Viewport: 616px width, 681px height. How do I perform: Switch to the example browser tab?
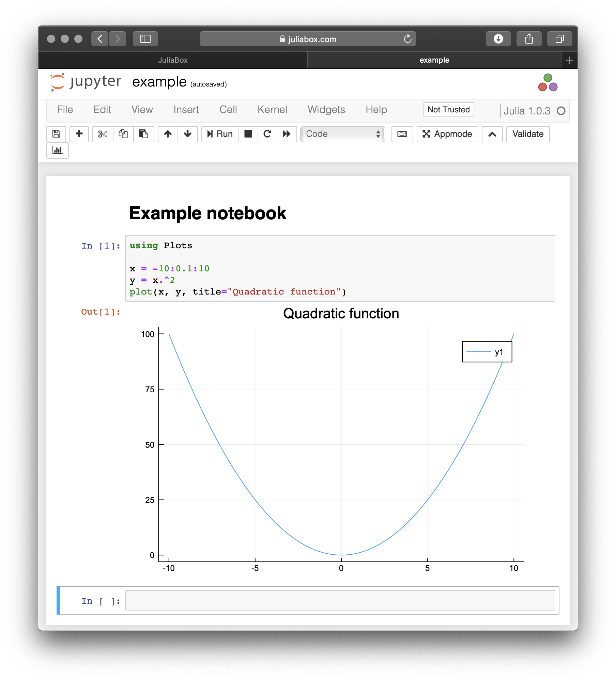434,60
